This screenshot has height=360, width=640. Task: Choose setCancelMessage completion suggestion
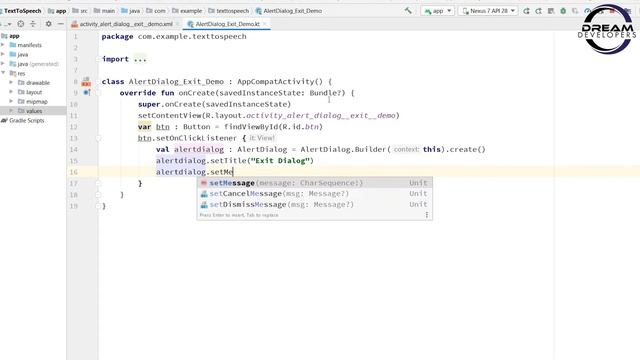(x=314, y=193)
